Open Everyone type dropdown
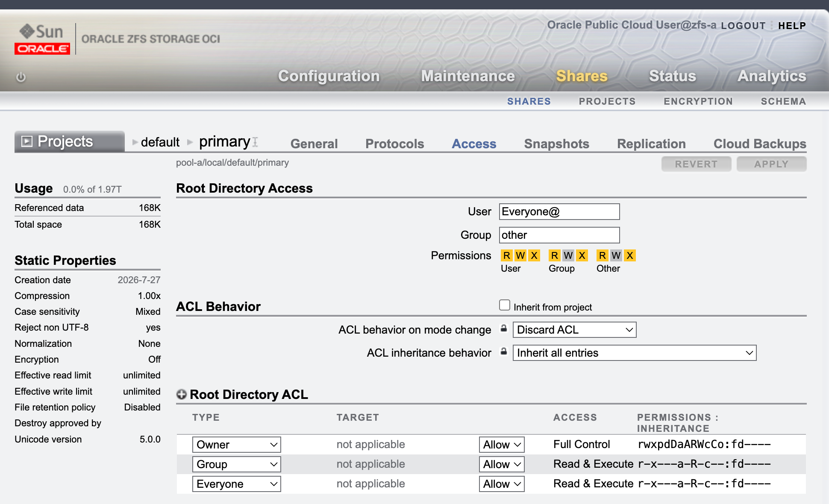 (236, 484)
